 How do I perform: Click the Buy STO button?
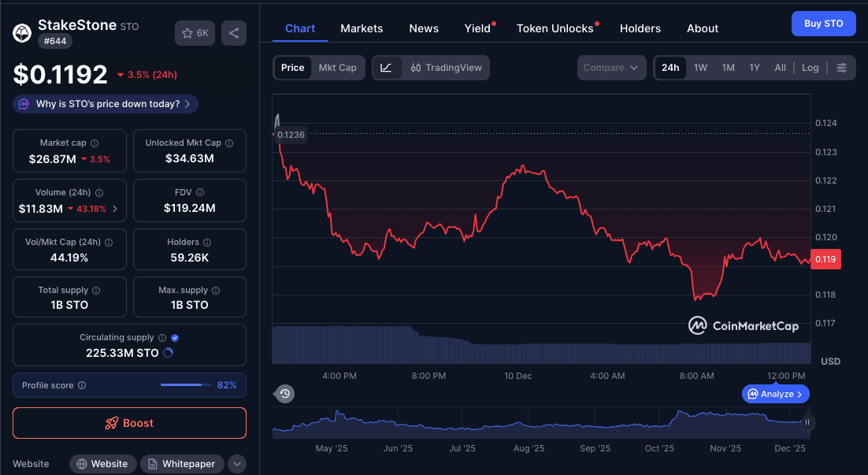(823, 24)
